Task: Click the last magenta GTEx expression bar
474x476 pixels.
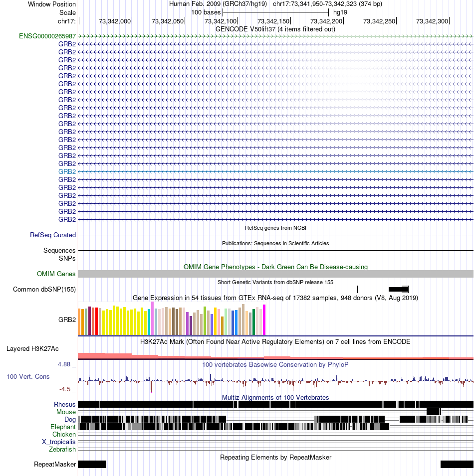Action: coord(264,319)
